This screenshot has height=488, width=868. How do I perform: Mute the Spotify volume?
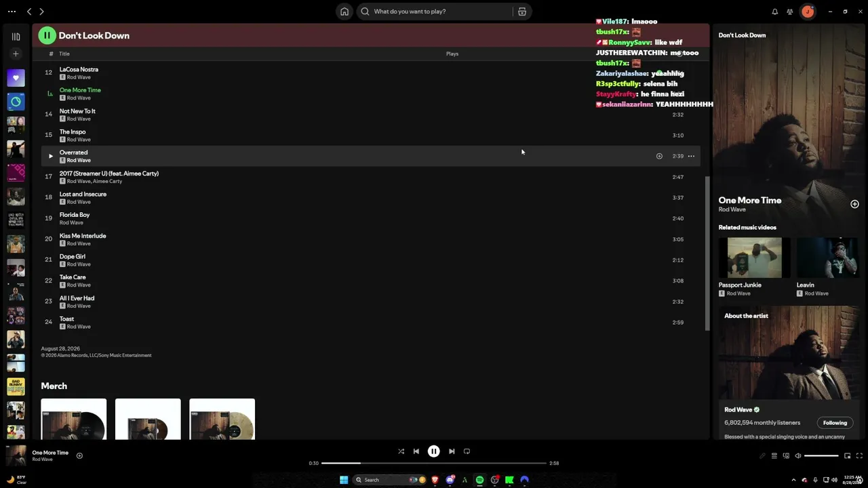click(x=798, y=455)
